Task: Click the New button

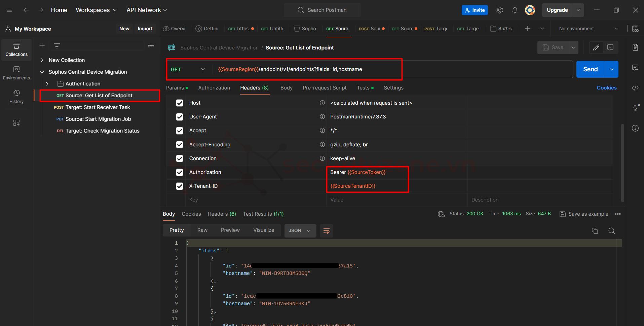Action: pyautogui.click(x=124, y=29)
